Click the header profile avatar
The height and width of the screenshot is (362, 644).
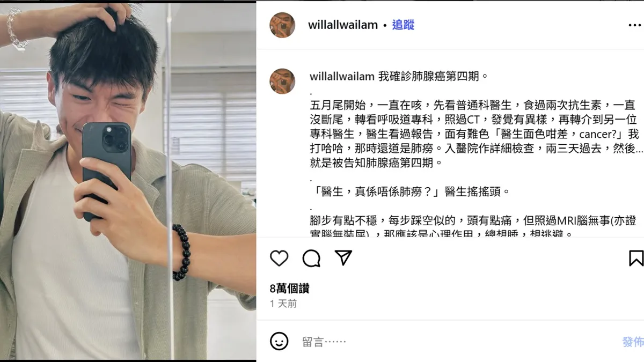click(x=282, y=25)
